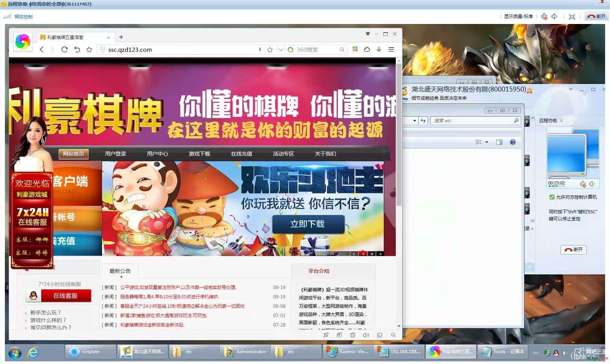
Task: Click the 立即下载 download button on banner
Action: 308,224
